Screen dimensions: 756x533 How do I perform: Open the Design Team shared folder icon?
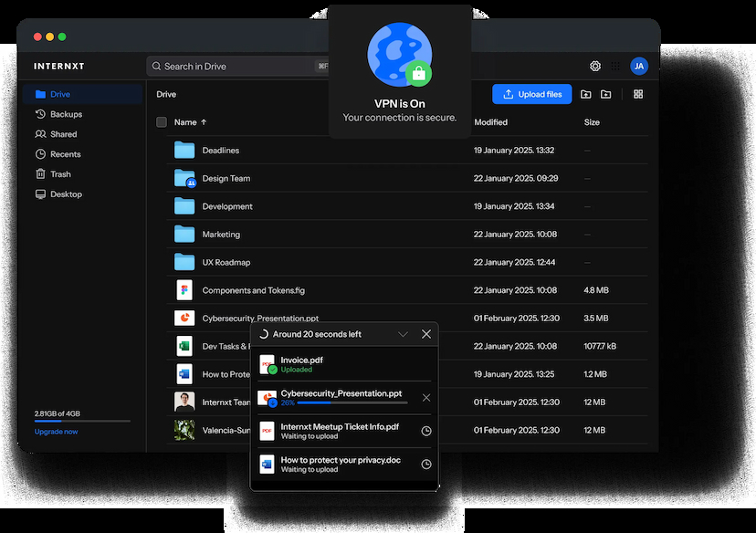tap(185, 179)
